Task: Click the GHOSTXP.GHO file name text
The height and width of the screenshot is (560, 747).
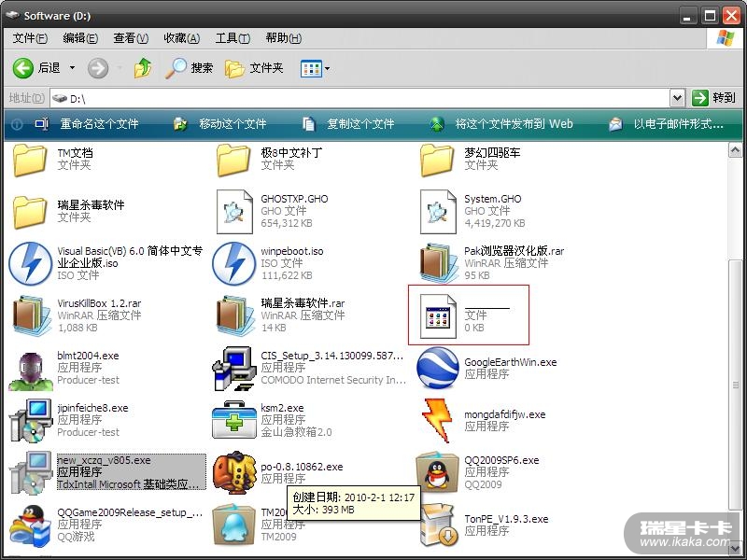Action: click(294, 199)
